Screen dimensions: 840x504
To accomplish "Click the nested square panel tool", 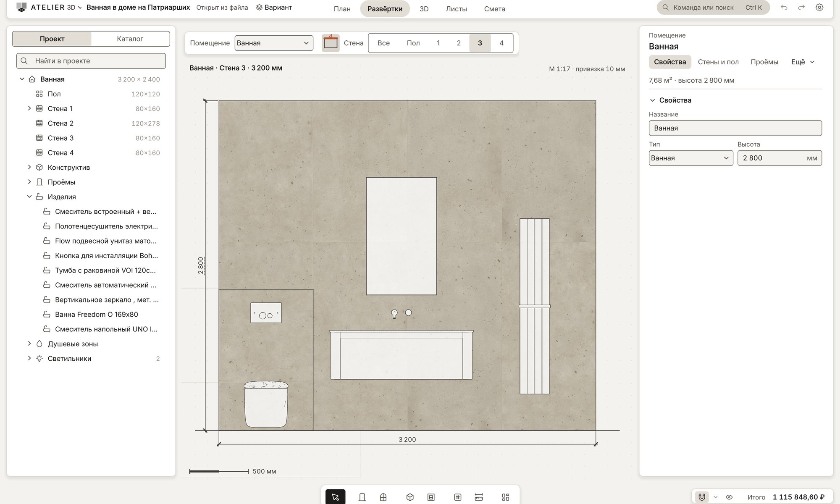I will (x=431, y=497).
